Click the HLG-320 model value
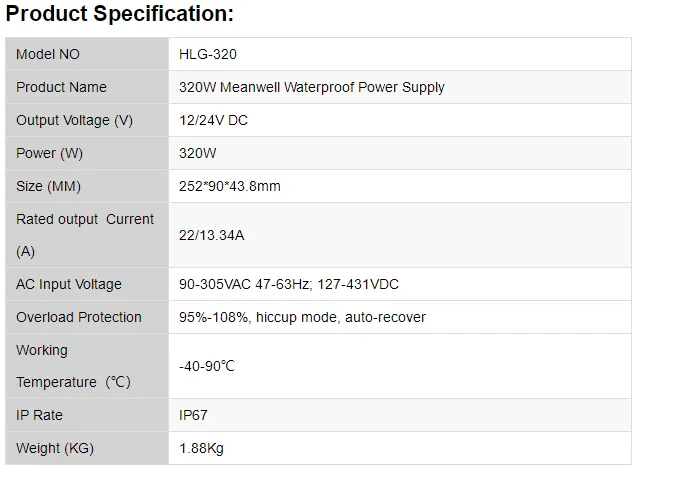The height and width of the screenshot is (483, 673). pos(208,54)
